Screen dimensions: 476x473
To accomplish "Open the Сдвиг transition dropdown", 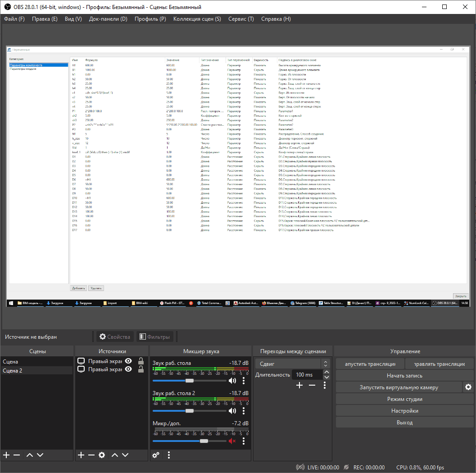I will (x=293, y=364).
